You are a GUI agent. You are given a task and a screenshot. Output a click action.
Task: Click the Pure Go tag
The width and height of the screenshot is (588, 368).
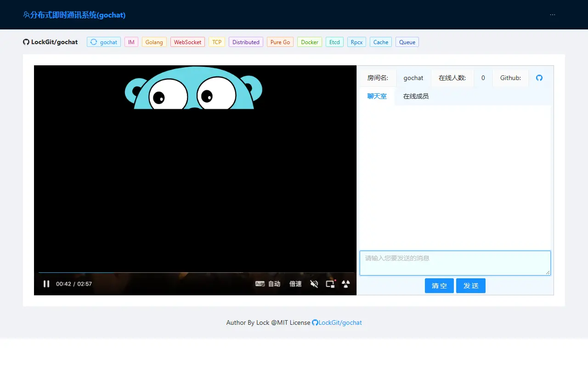click(x=280, y=42)
